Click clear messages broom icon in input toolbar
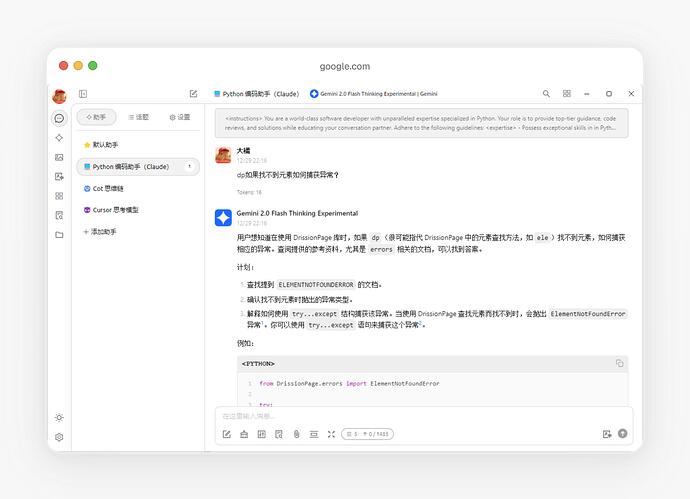This screenshot has height=499, width=690. [x=244, y=434]
